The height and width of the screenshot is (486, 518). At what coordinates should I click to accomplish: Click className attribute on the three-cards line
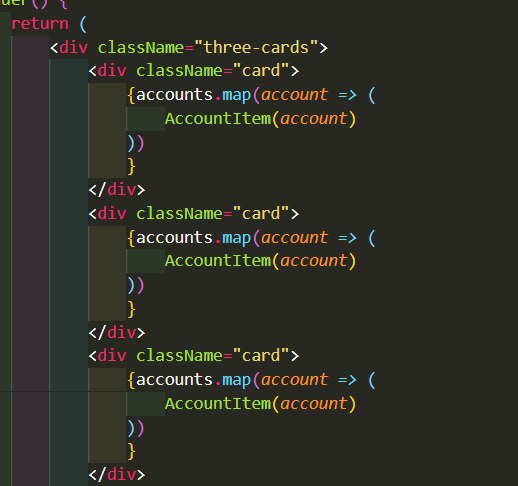coord(141,47)
